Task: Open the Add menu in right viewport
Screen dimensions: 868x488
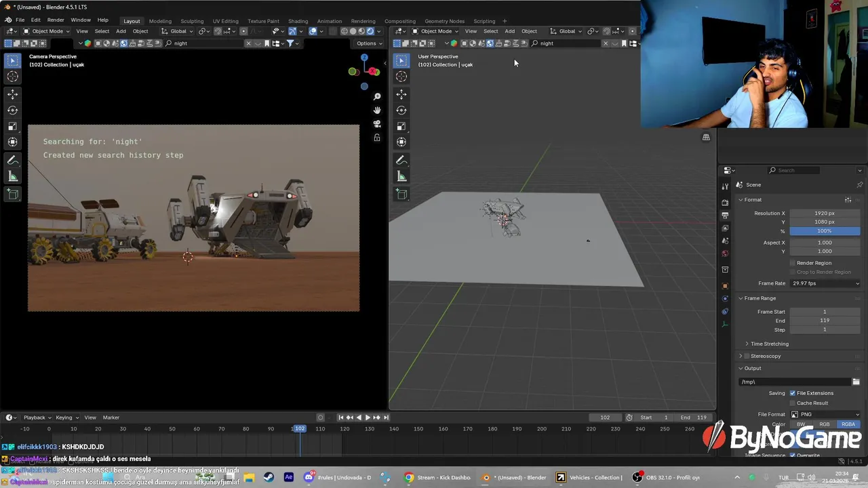Action: tap(509, 31)
